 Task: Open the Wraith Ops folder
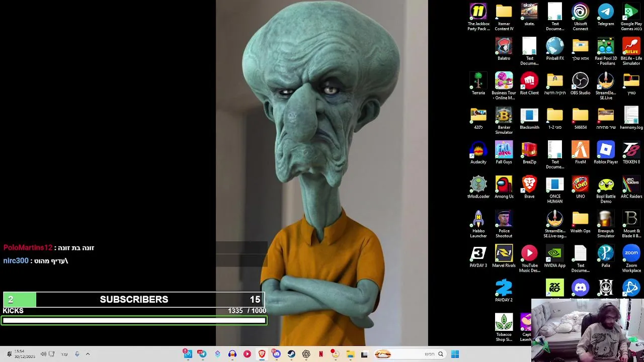click(x=580, y=222)
